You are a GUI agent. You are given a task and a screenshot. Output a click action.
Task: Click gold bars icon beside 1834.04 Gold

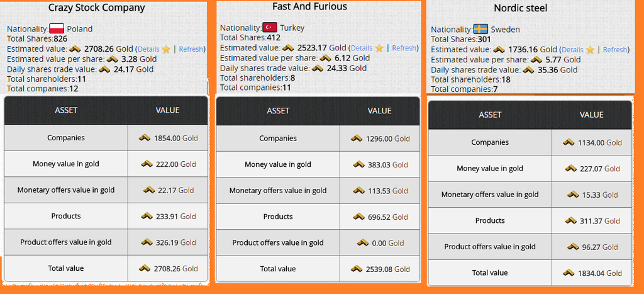[569, 273]
